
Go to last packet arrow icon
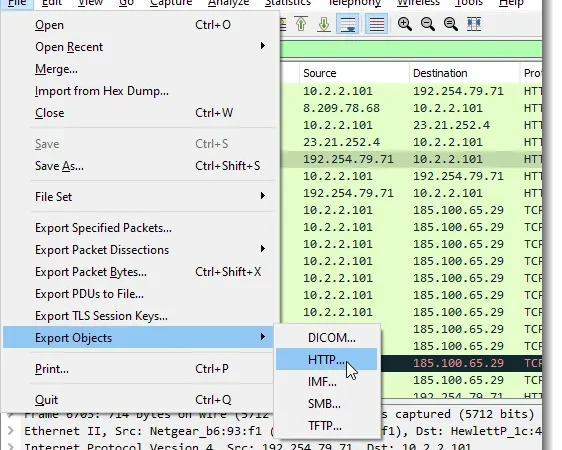[324, 24]
